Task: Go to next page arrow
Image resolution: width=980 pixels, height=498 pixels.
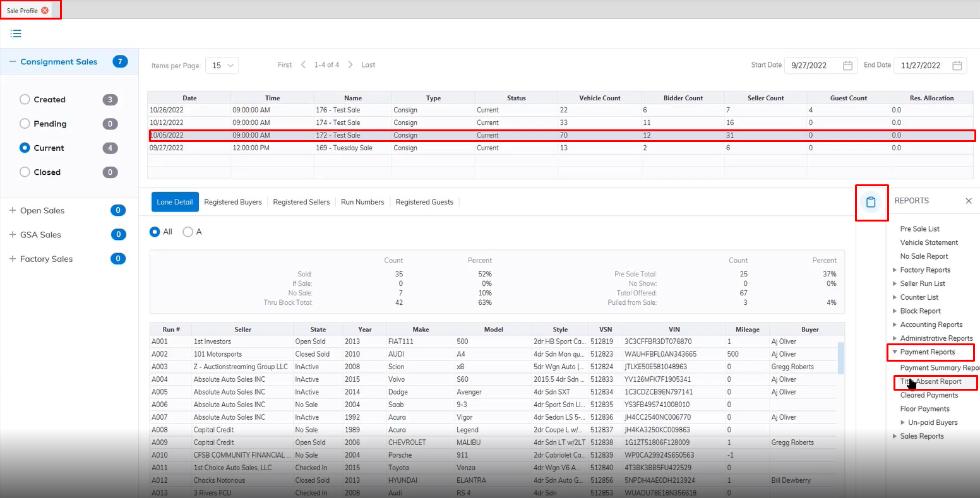Action: point(350,65)
